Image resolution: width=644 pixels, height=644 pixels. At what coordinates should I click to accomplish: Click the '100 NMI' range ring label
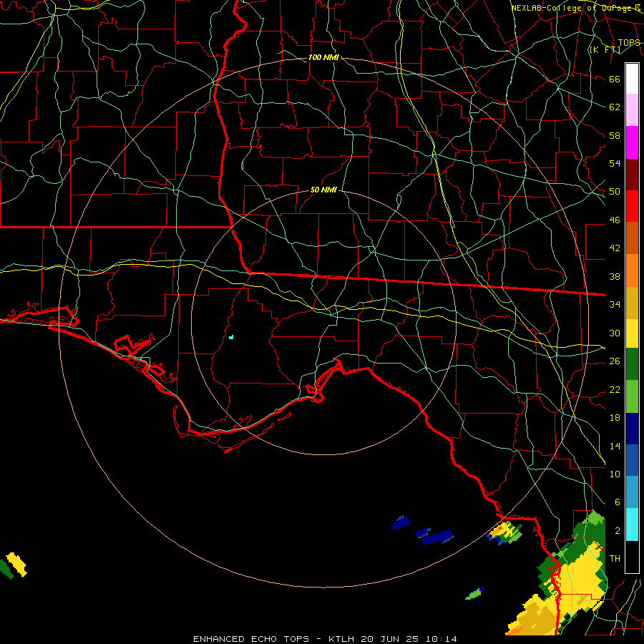click(x=323, y=57)
